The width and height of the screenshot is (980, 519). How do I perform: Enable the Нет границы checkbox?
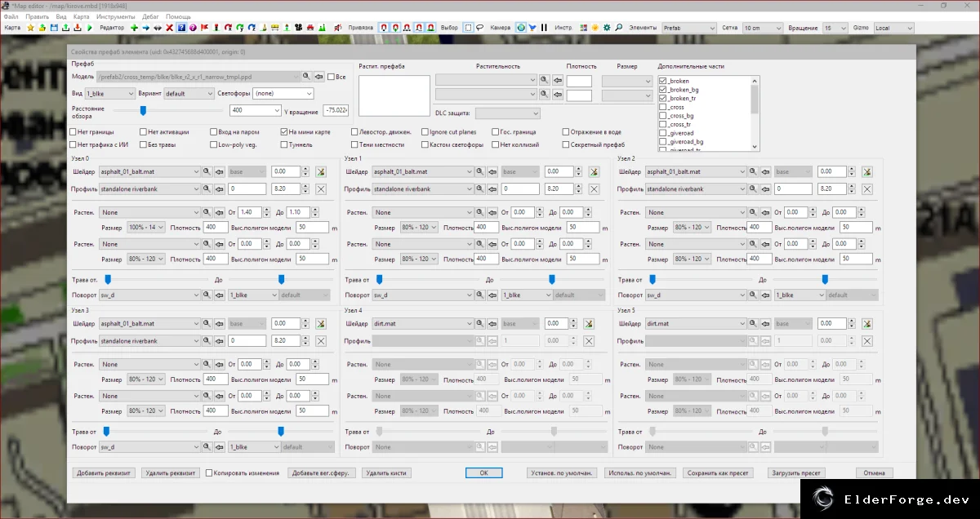click(x=73, y=131)
